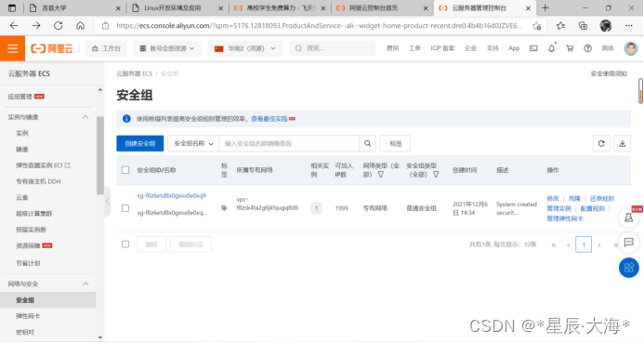Click in the security group name search field

point(289,143)
